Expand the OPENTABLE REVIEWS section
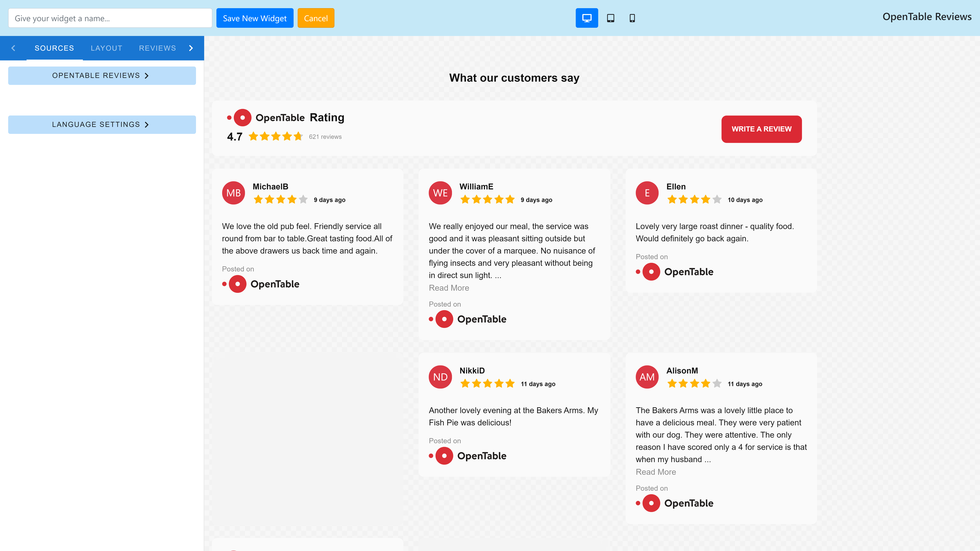 102,75
